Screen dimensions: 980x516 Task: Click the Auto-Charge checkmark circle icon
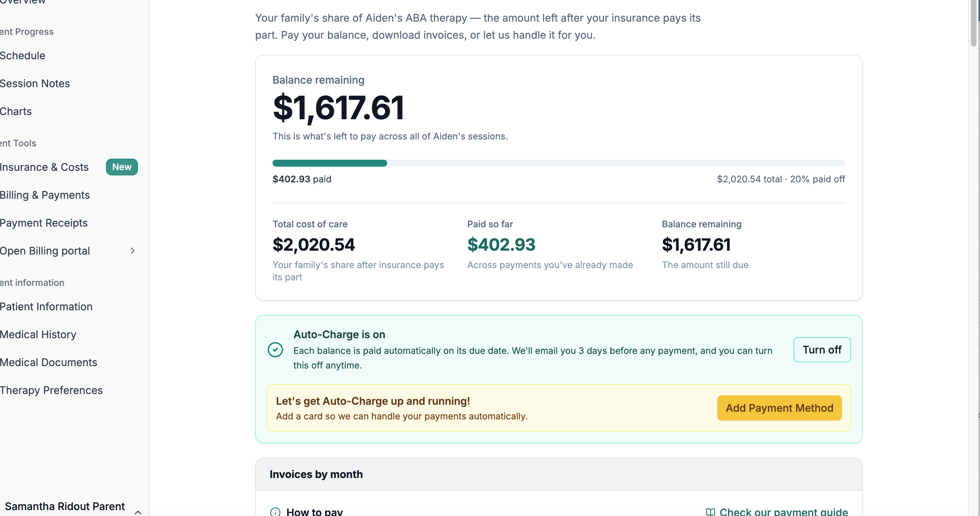coord(275,350)
